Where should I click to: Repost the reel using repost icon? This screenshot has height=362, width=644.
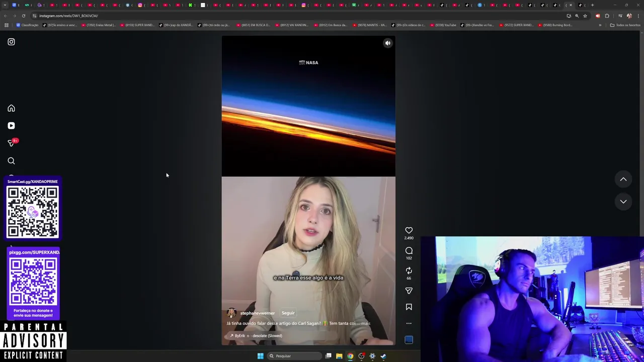tap(409, 270)
